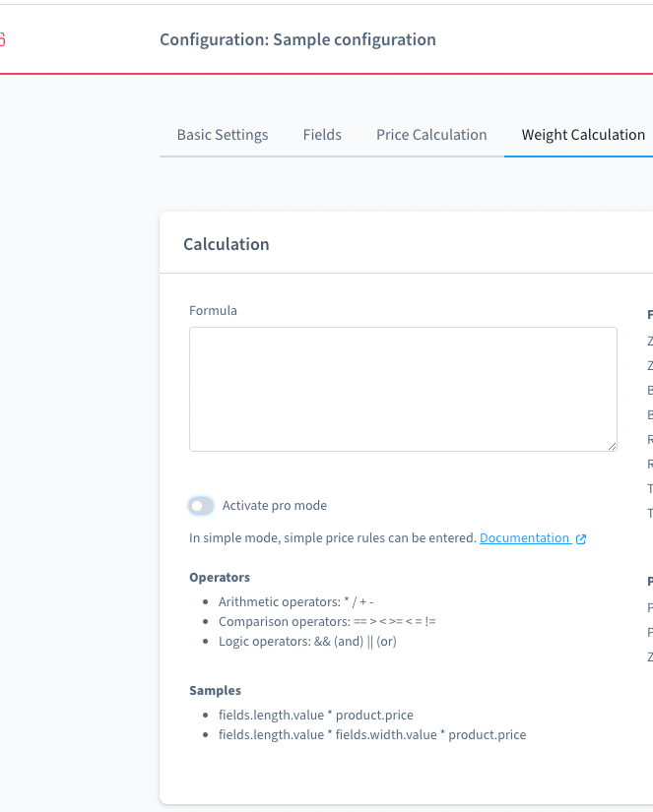Open the Documentation link

524,538
